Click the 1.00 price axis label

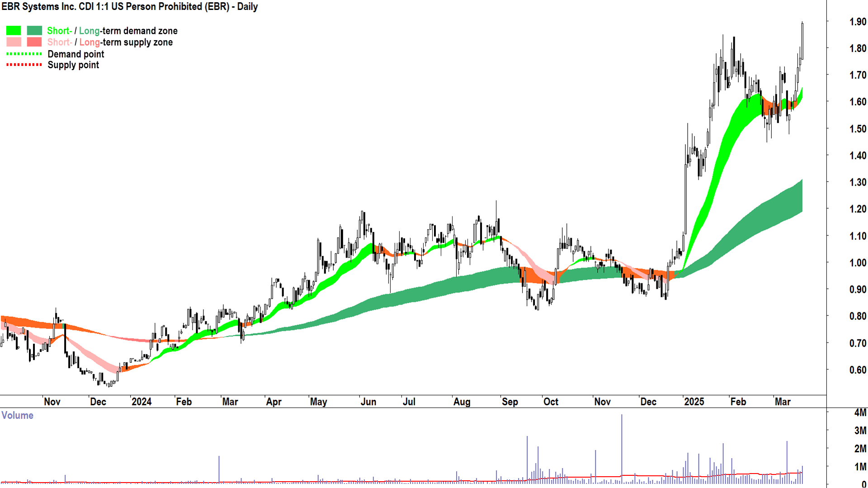coord(857,263)
